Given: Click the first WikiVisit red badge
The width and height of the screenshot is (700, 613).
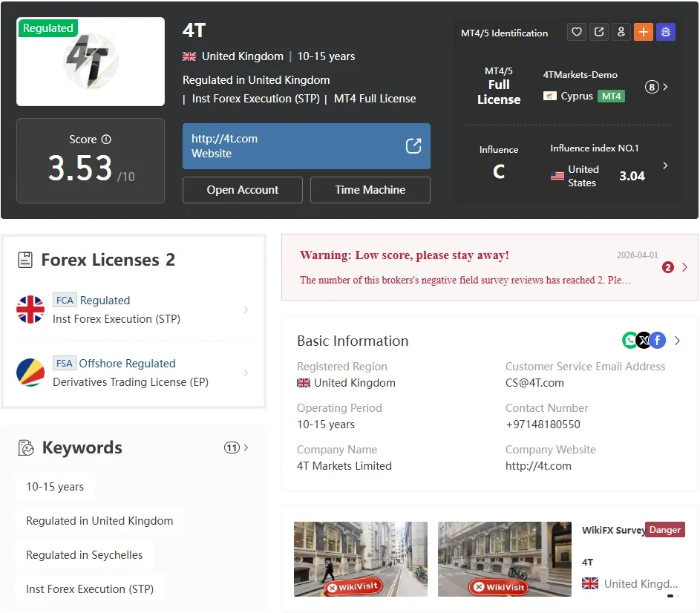Looking at the screenshot, I should click(x=353, y=587).
